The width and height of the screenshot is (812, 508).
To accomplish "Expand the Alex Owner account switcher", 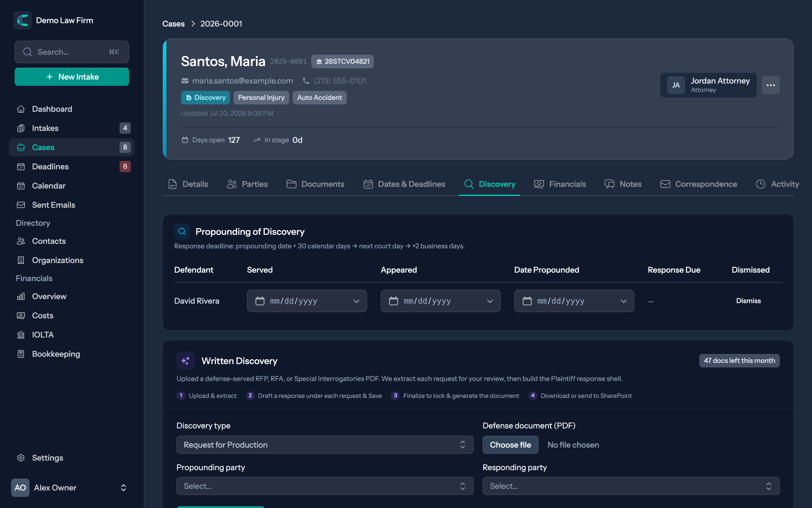I will (x=123, y=487).
